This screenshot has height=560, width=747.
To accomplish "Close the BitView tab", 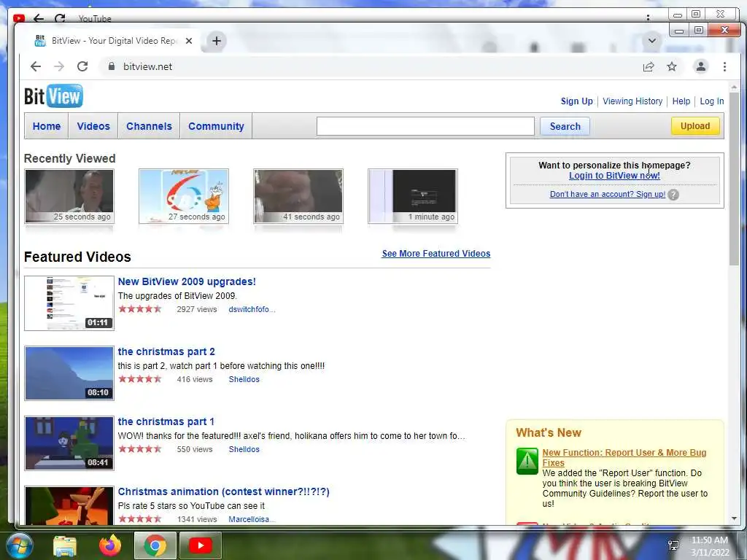I will (189, 41).
